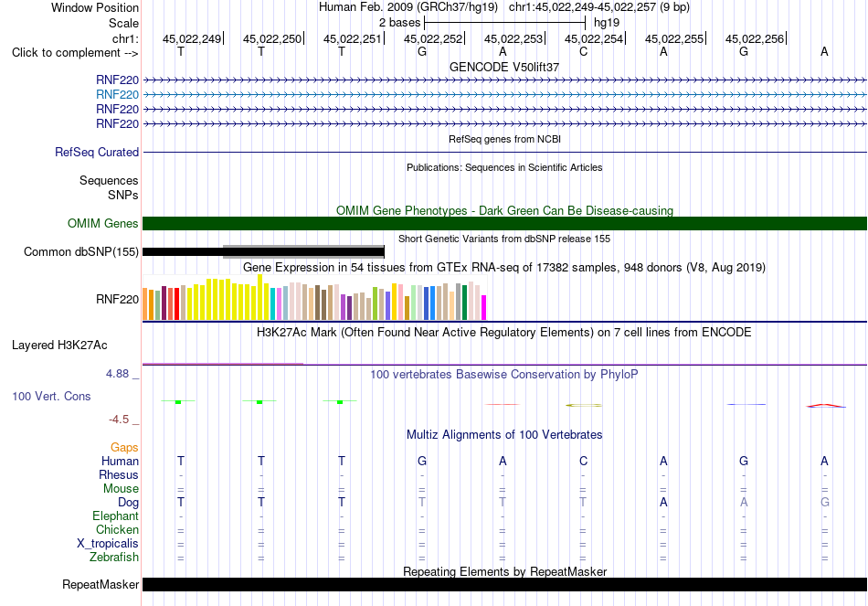
Task: Click the Sequences track label
Action: click(x=109, y=181)
